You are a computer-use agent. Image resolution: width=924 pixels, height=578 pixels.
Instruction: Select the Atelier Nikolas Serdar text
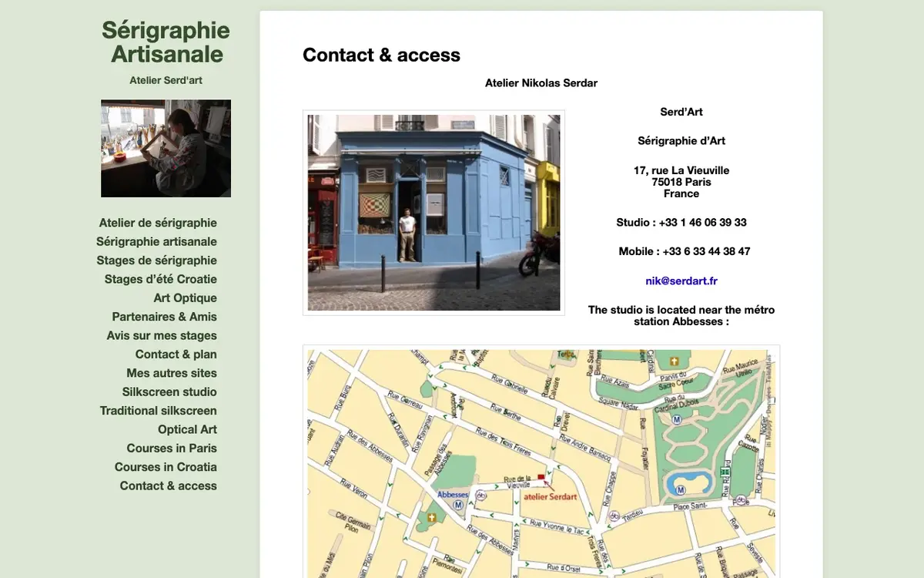tap(541, 83)
